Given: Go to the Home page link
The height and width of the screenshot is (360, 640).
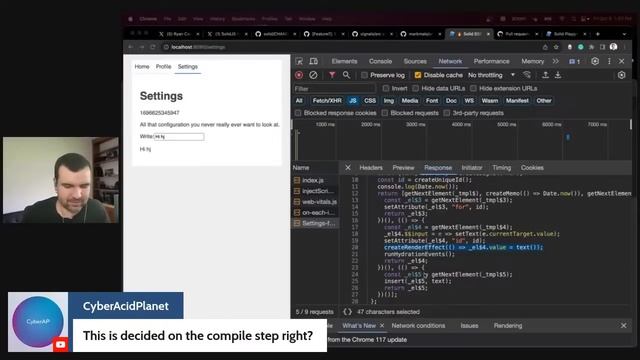Looking at the screenshot, I should tap(142, 67).
